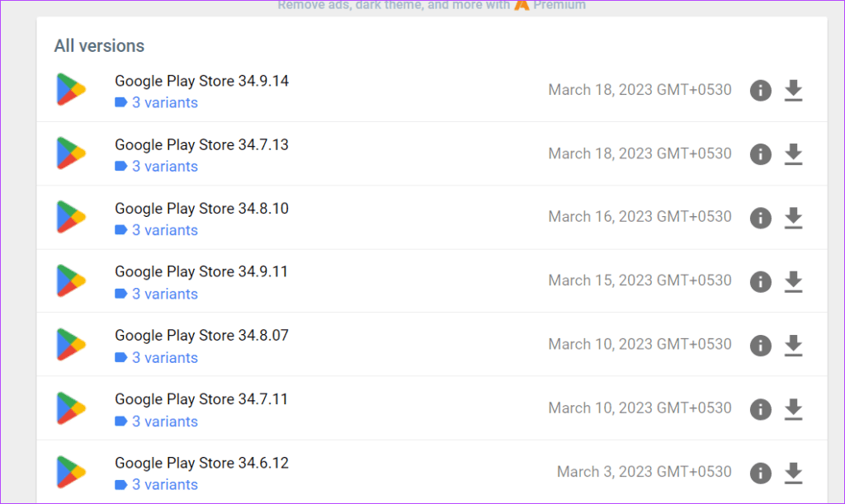The height and width of the screenshot is (504, 845).
Task: Open info for Google Play Store 34.8.10
Action: point(760,218)
